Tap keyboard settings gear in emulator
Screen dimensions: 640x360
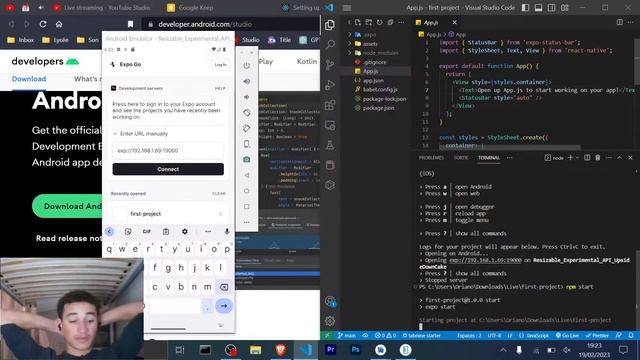click(185, 231)
